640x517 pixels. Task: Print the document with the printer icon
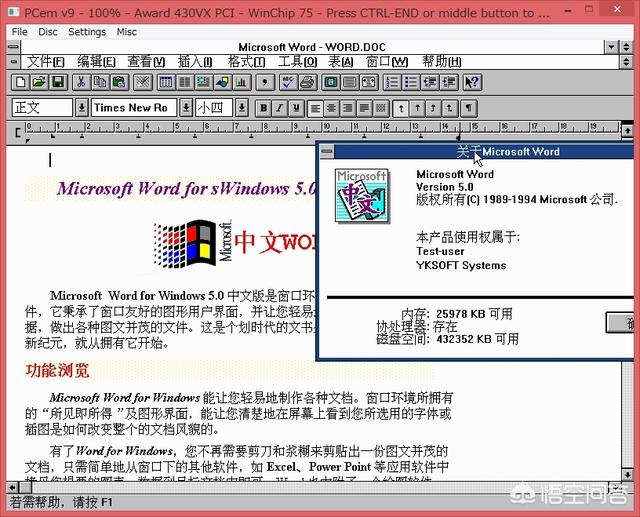click(307, 82)
